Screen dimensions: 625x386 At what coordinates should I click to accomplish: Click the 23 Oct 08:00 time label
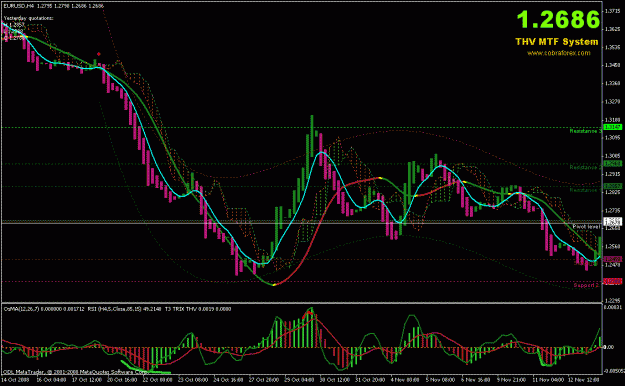tap(193, 380)
